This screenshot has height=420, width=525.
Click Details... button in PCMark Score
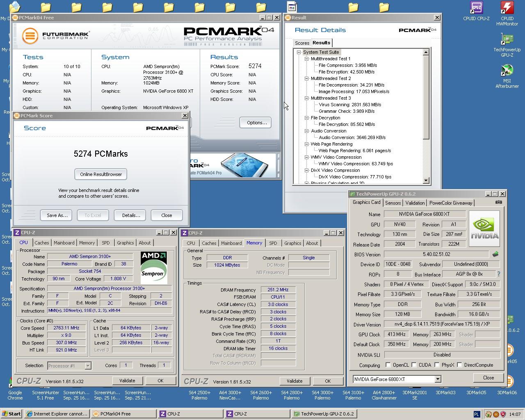(x=131, y=215)
